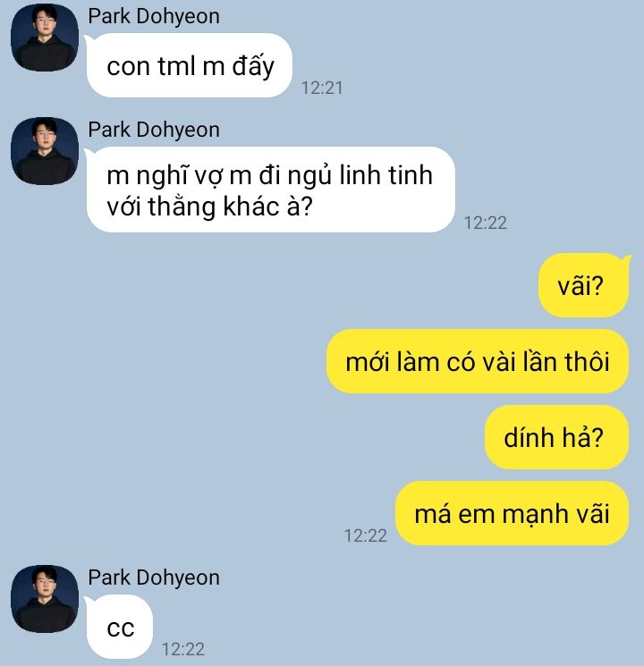Click the 12:21 timestamp
This screenshot has height=666, width=644.
coord(322,88)
